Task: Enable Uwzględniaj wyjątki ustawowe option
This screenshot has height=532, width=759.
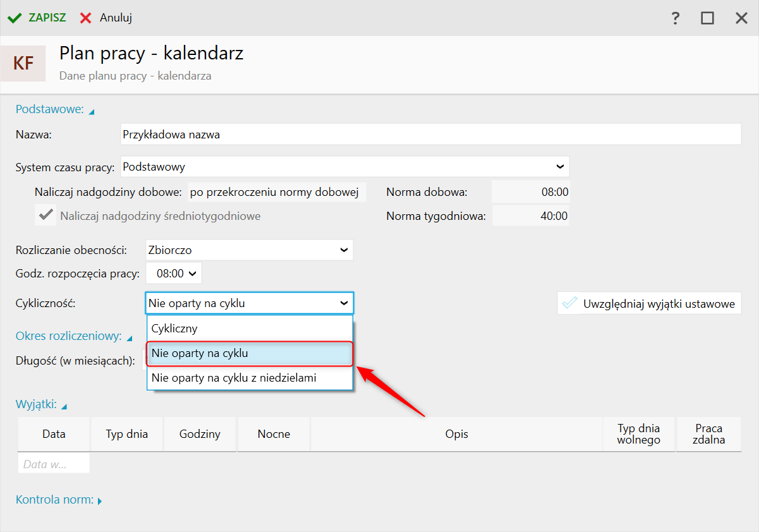Action: 571,303
